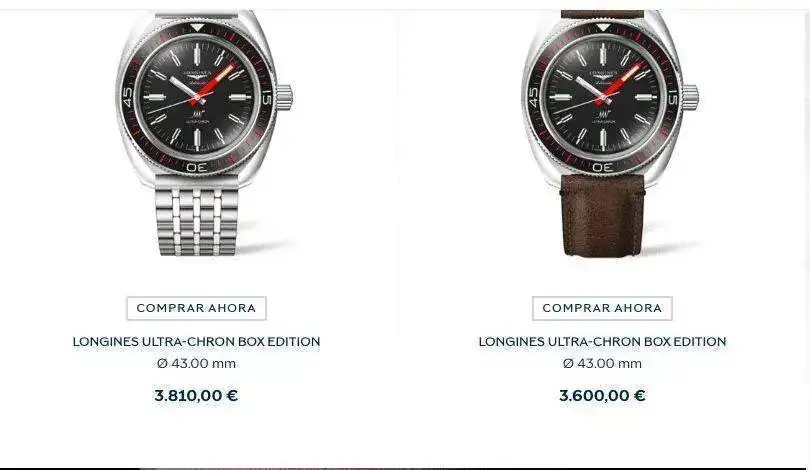
Task: Select the 3.600,00 € price label
Action: (602, 396)
